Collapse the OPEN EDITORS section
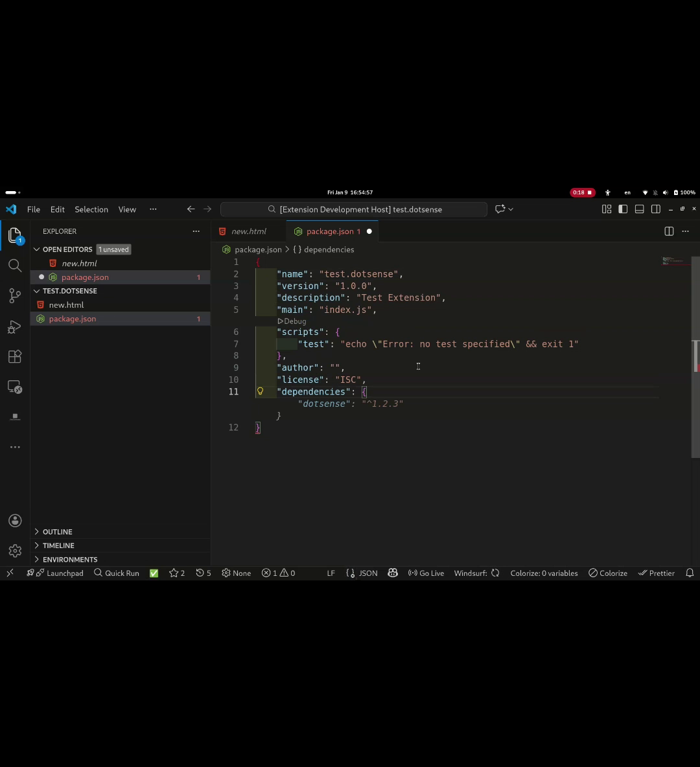This screenshot has width=700, height=767. [37, 249]
